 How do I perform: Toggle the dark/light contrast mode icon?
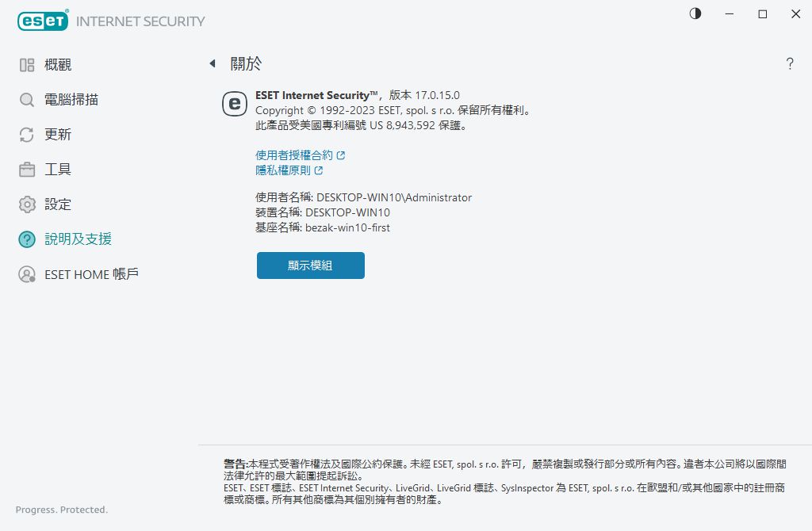[695, 13]
